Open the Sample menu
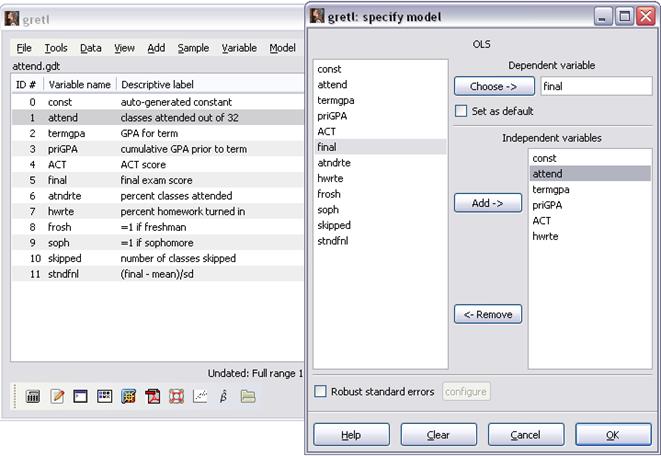 coord(193,48)
